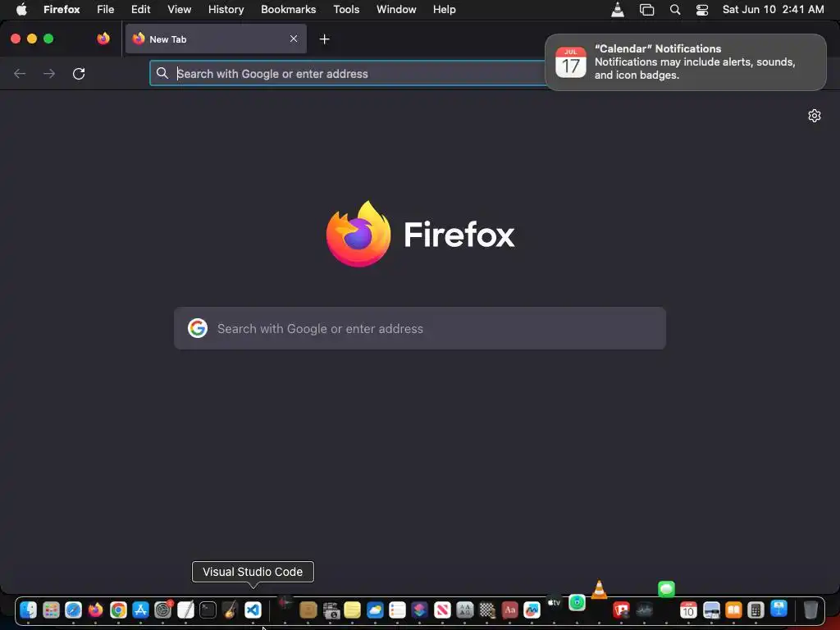Open Calendar from the Dock
This screenshot has width=840, height=630.
(688, 609)
